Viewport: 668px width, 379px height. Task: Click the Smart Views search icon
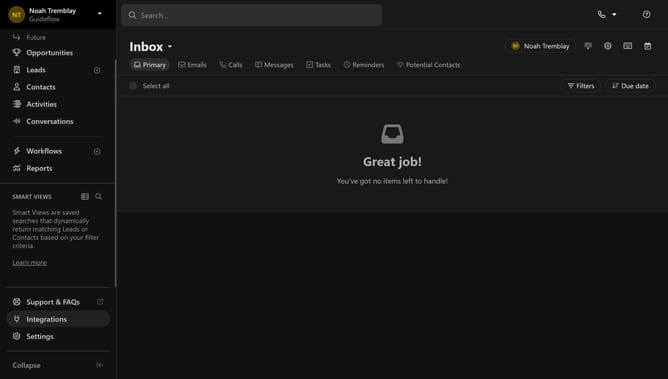pos(98,196)
